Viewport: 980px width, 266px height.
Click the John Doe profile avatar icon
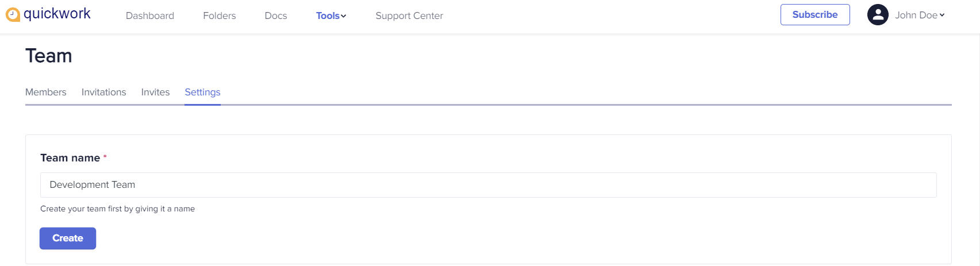point(878,15)
